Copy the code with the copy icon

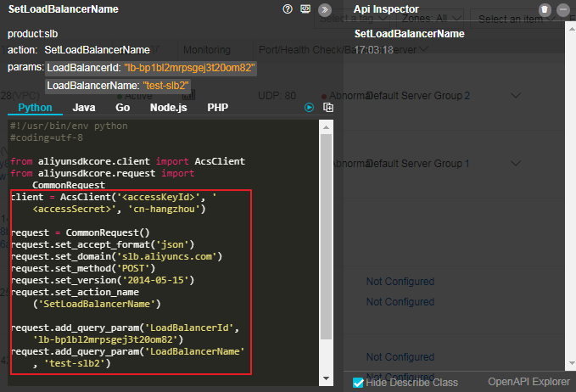(328, 107)
